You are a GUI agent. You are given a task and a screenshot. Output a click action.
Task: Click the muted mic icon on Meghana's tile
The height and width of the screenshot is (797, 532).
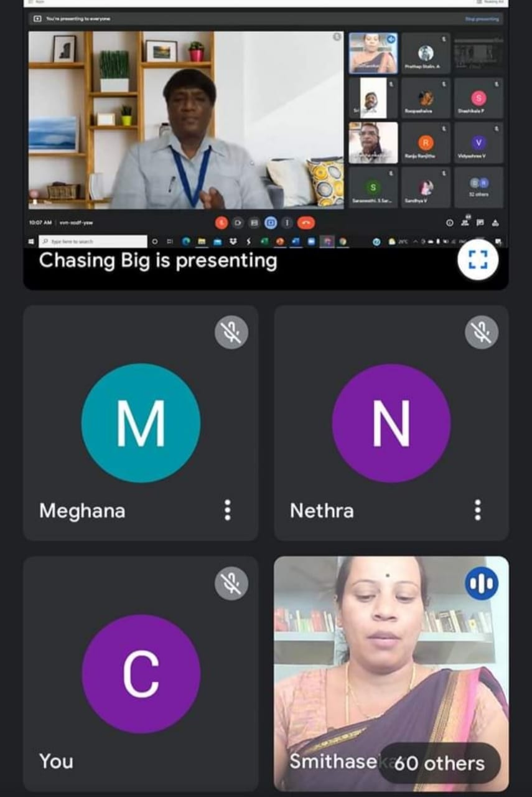coord(231,332)
